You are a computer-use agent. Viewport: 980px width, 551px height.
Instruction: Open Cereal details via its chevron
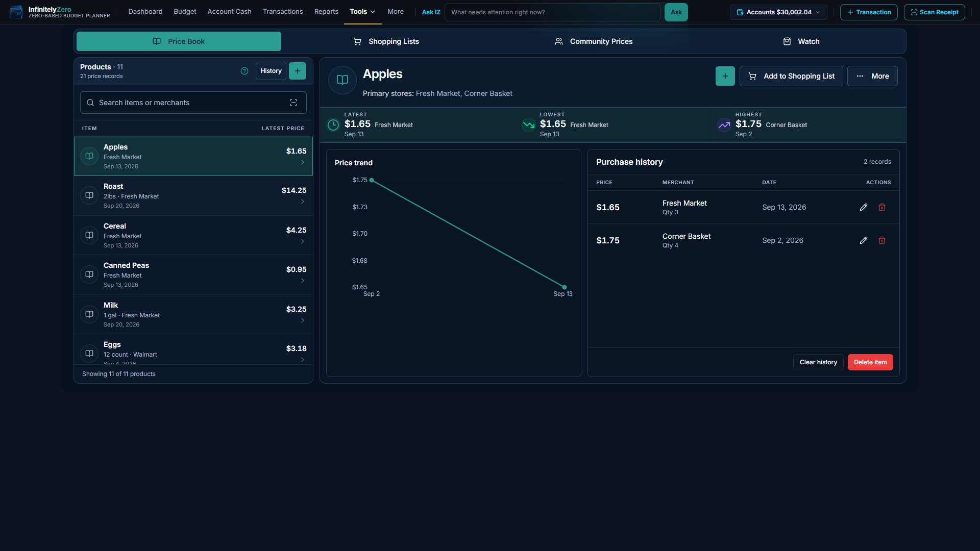pos(303,241)
